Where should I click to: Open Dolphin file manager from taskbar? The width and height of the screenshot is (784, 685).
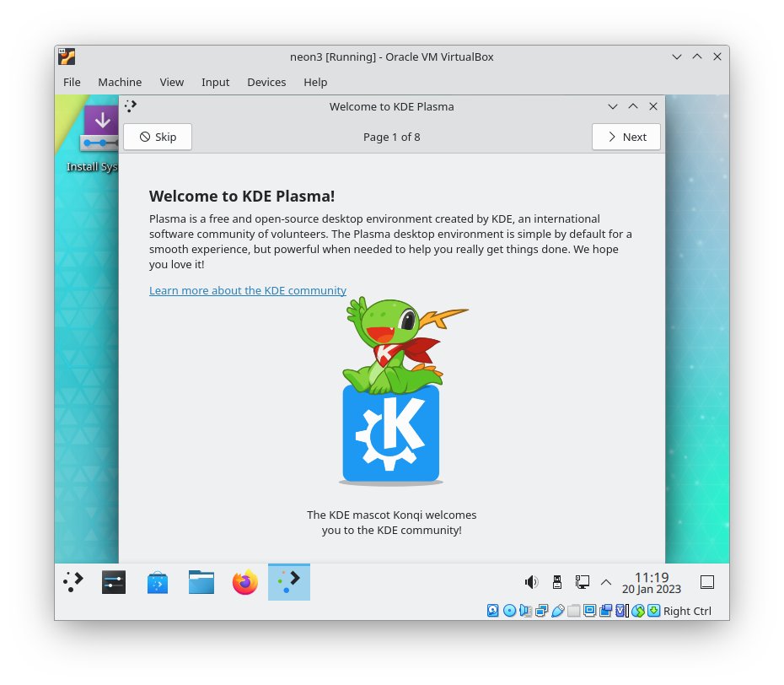tap(201, 582)
